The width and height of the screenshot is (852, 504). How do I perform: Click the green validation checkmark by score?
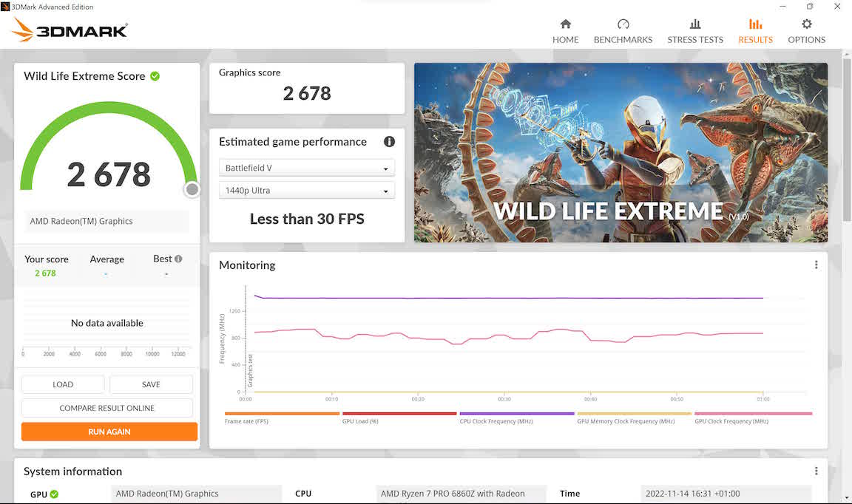tap(155, 76)
